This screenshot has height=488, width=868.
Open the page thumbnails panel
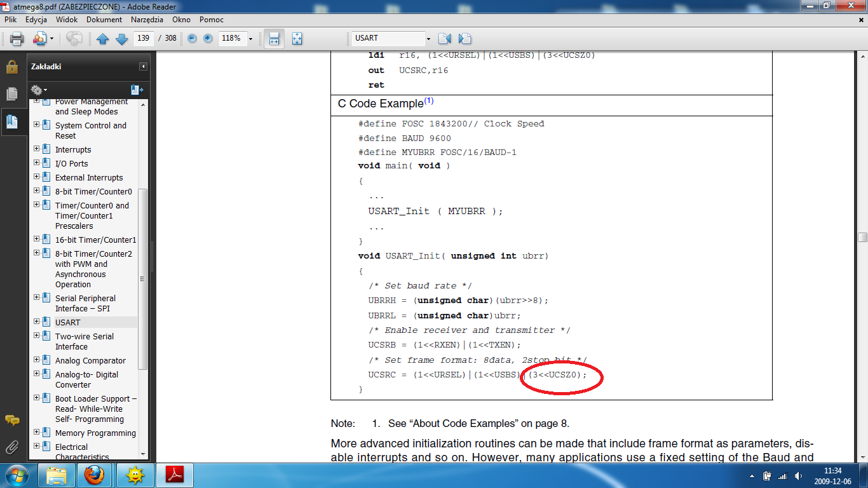click(12, 94)
